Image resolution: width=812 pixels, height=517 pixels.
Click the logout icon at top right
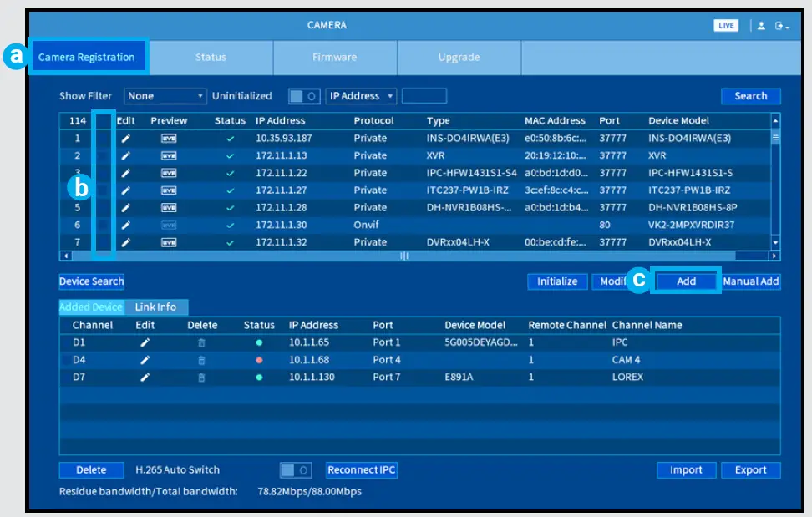[779, 26]
